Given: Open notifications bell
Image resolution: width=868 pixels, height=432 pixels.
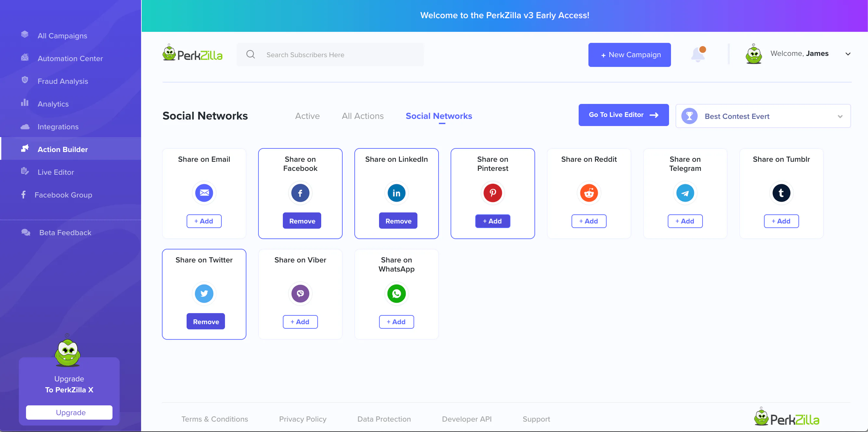Looking at the screenshot, I should 698,54.
